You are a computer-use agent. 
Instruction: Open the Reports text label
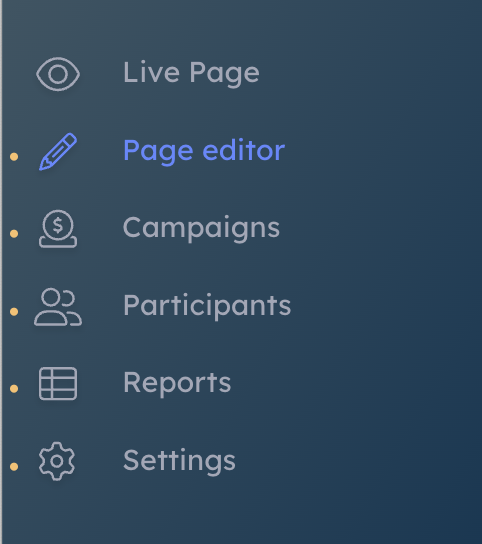[177, 383]
